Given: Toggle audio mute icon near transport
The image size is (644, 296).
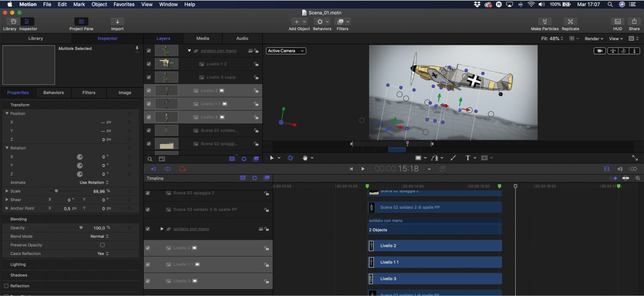Looking at the screenshot, I should (153, 169).
